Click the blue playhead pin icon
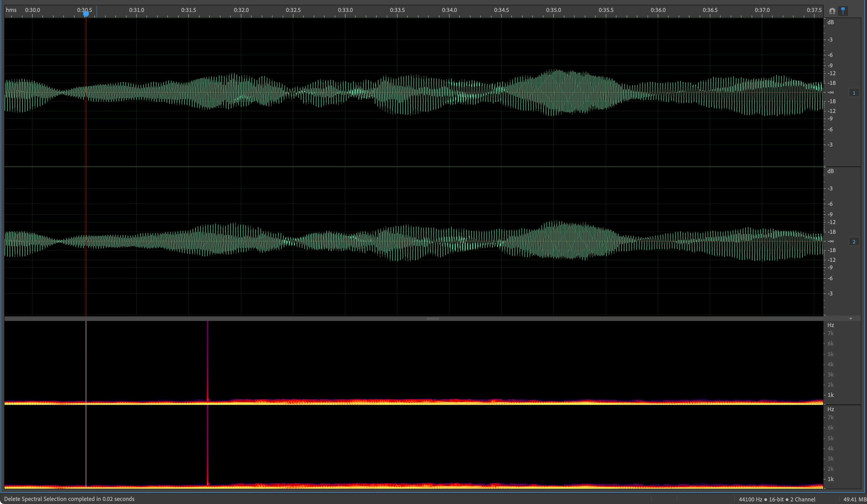This screenshot has height=504, width=867. (x=843, y=11)
